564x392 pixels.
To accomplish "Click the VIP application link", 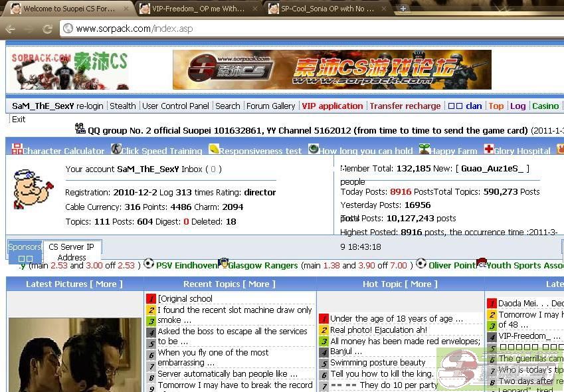I will pos(332,106).
